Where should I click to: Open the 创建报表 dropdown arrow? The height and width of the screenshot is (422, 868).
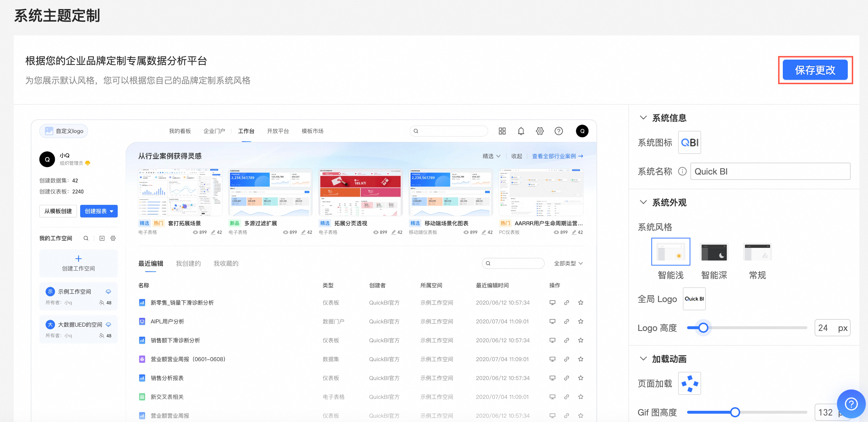[112, 211]
